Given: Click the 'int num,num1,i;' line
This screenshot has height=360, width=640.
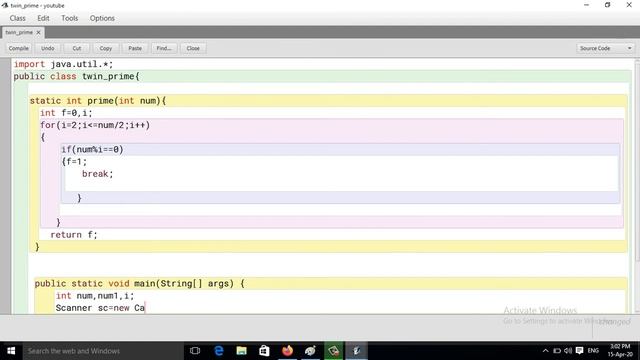Looking at the screenshot, I should (95, 296).
